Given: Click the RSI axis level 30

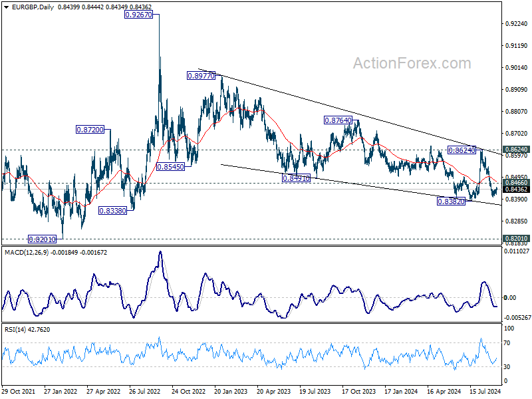Looking at the screenshot, I should (x=507, y=367).
